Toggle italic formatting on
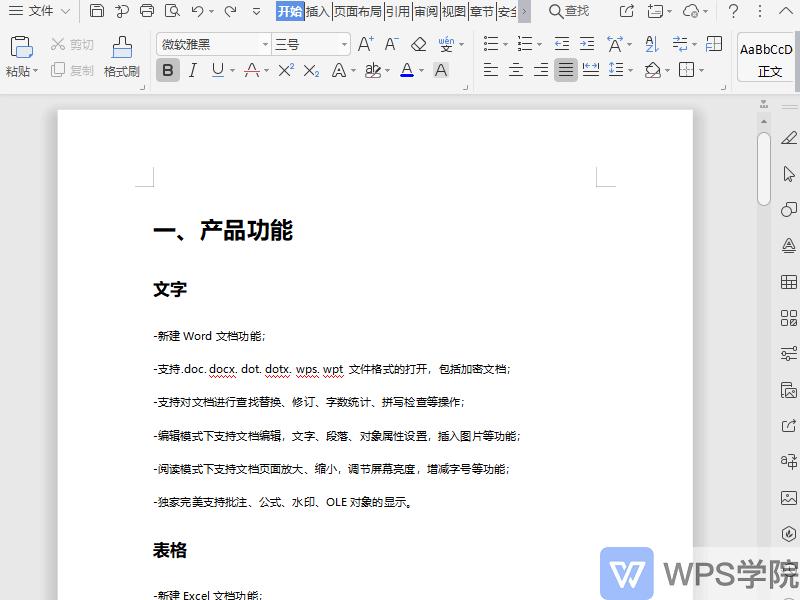 click(192, 71)
